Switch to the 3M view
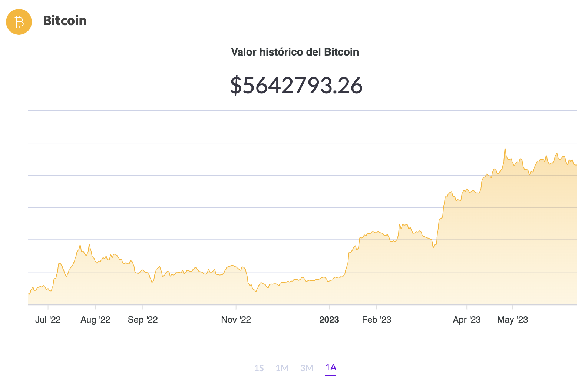 tap(307, 368)
